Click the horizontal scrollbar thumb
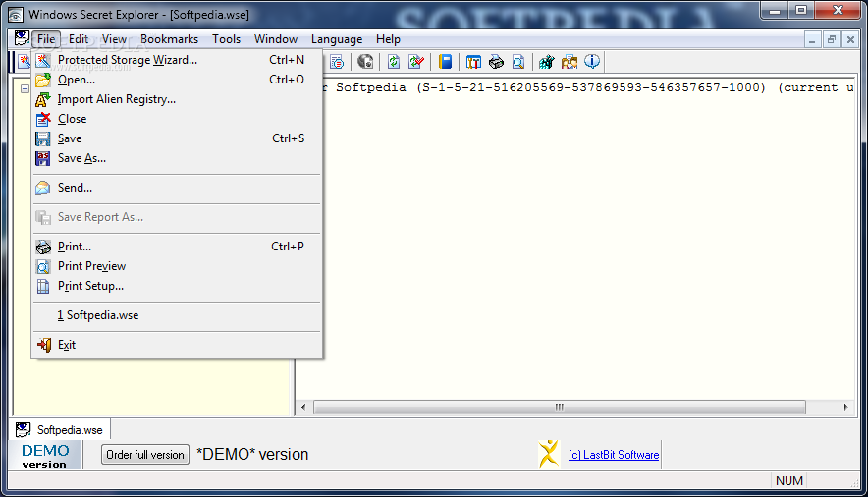868x497 pixels. click(559, 408)
